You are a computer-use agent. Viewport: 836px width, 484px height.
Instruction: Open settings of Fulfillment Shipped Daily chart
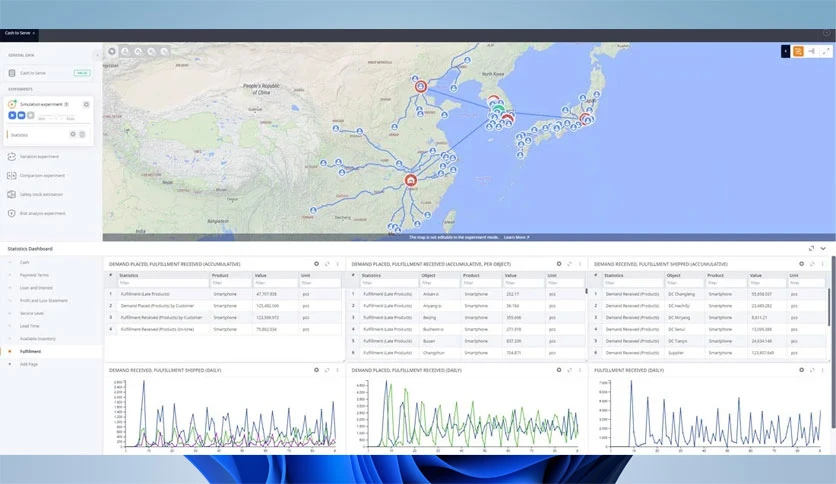(x=316, y=370)
